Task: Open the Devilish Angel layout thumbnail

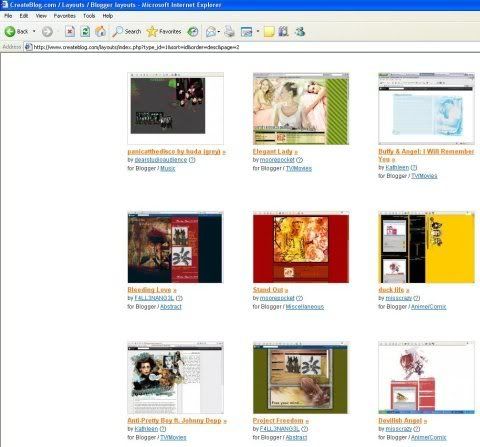Action: [426, 378]
